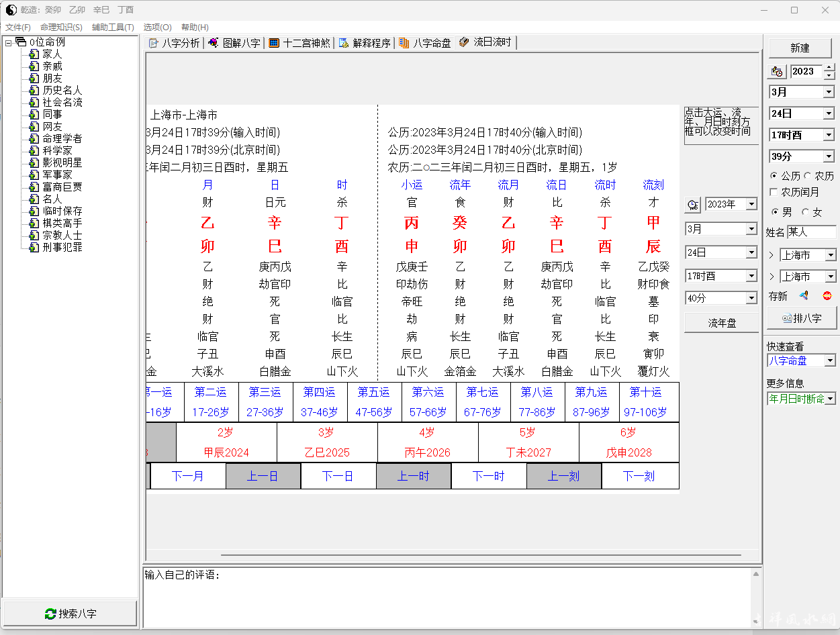Switch to the 十二宫神煞 tab
This screenshot has height=635, width=840.
299,43
